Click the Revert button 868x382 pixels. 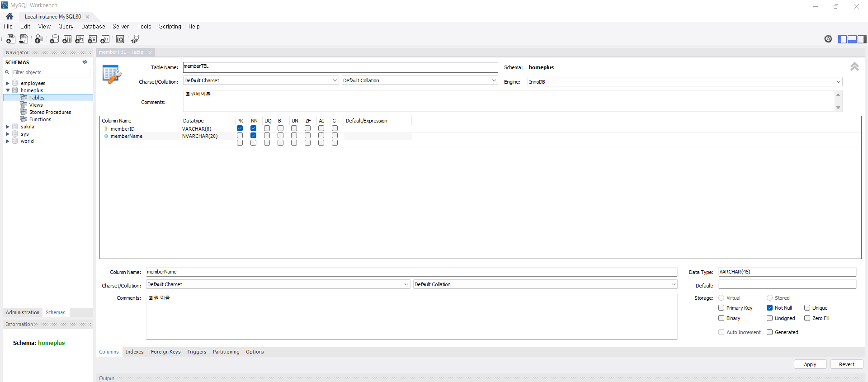847,364
